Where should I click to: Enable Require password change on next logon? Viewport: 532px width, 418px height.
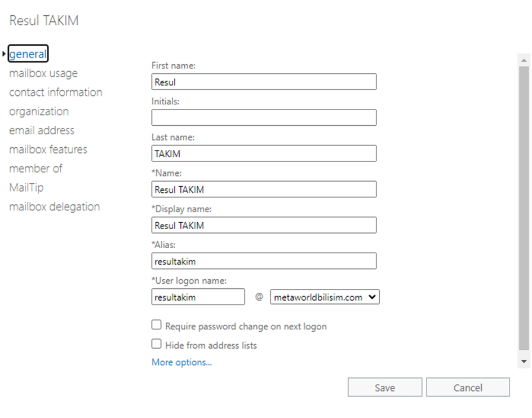pyautogui.click(x=157, y=325)
